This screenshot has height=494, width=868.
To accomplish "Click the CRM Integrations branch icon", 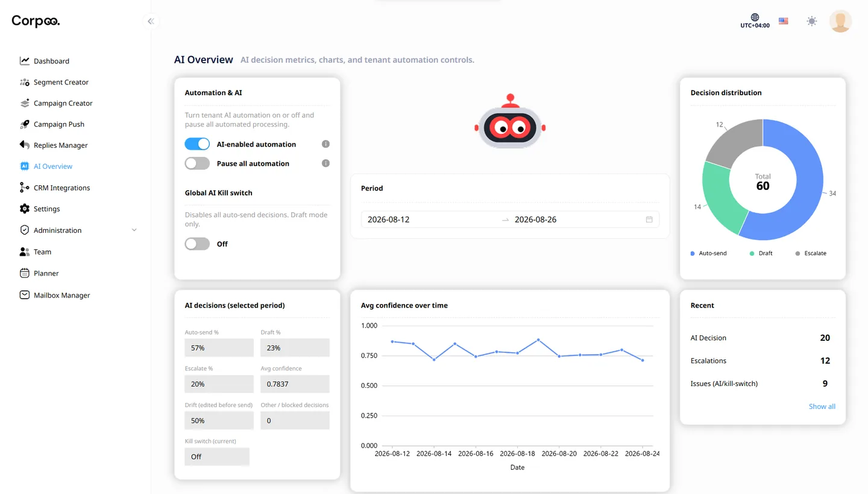I will (24, 188).
